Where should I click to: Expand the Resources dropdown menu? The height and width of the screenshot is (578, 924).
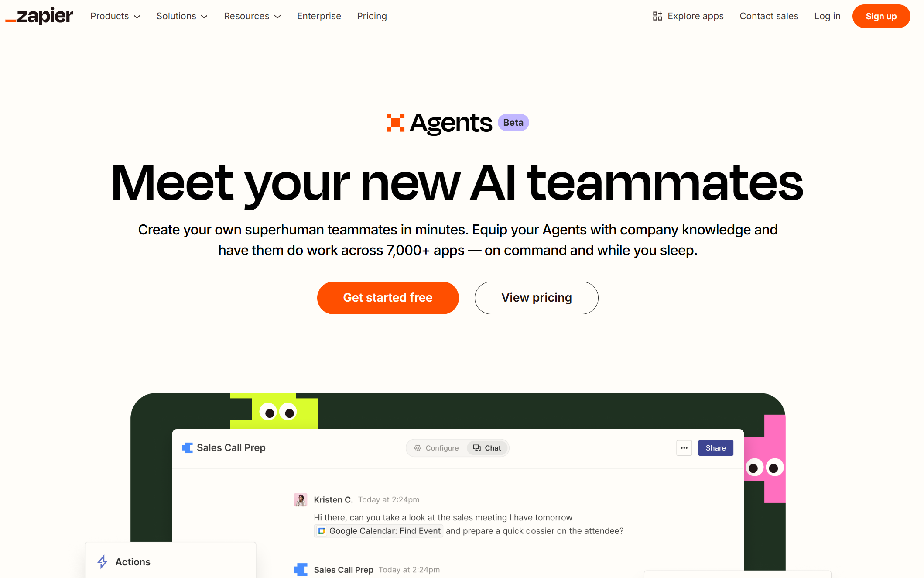pyautogui.click(x=253, y=16)
